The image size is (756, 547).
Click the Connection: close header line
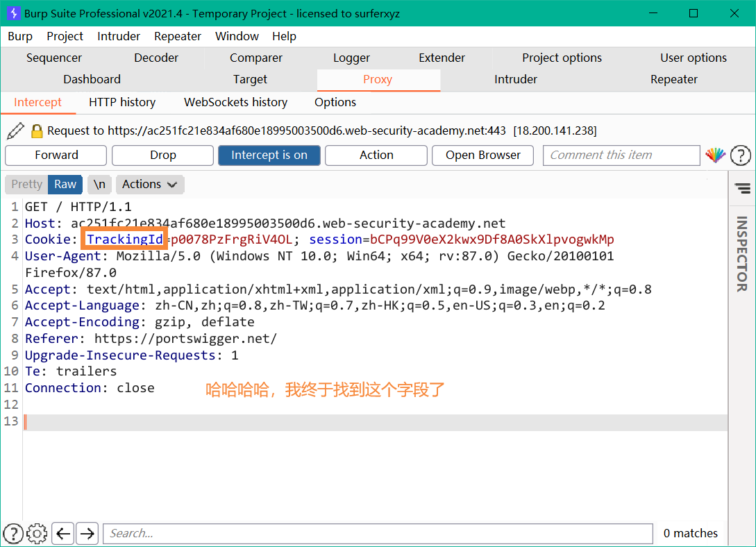(x=90, y=388)
